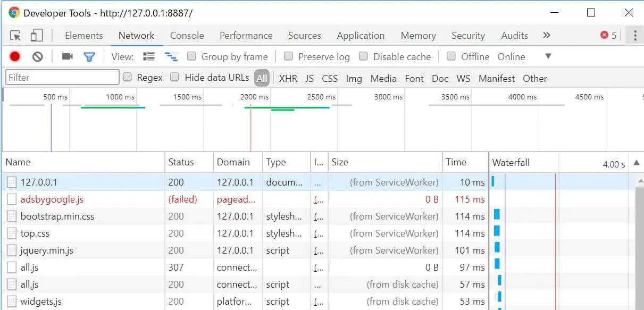Image resolution: width=644 pixels, height=310 pixels.
Task: Open the network throttling dropdown arrow
Action: (548, 56)
